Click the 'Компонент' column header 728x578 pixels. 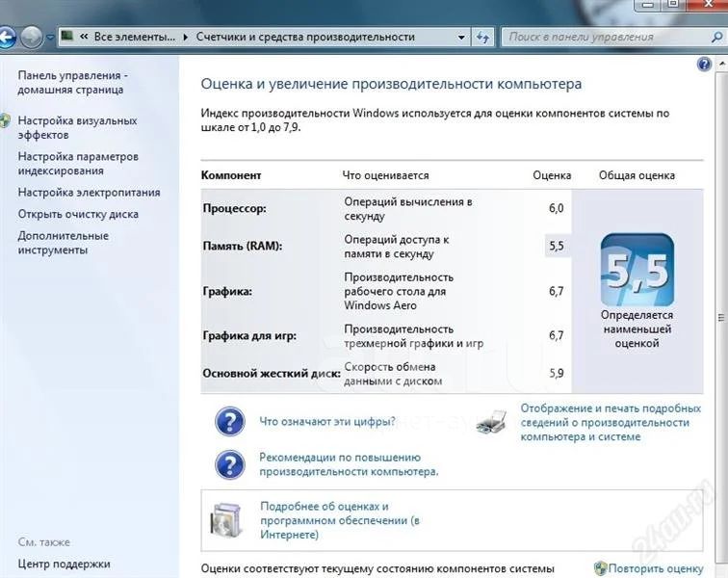click(x=231, y=175)
